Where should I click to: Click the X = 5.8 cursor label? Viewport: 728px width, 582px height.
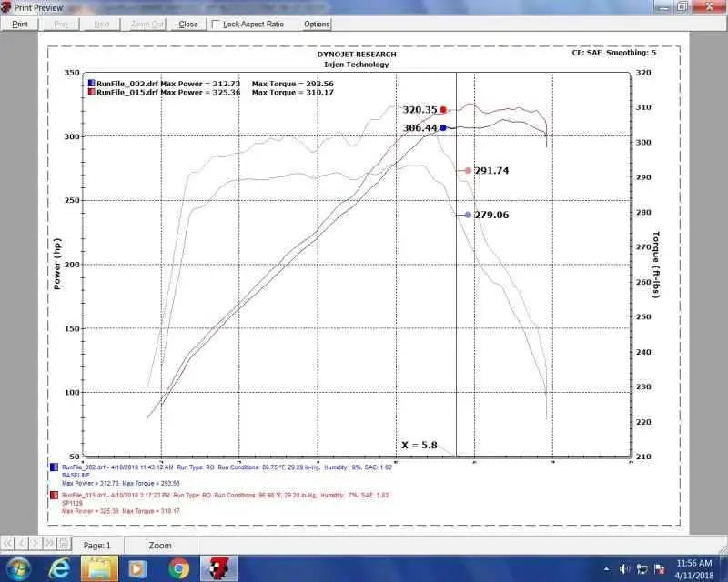(420, 445)
